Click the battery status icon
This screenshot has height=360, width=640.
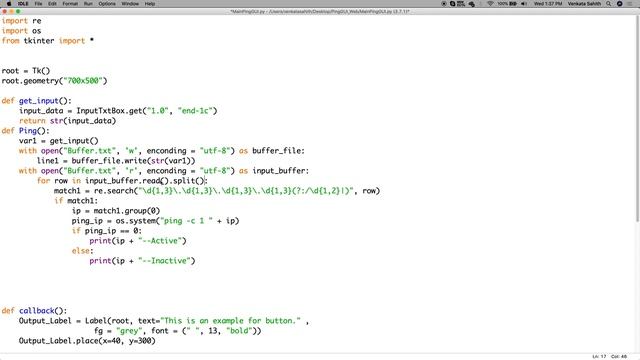[513, 4]
